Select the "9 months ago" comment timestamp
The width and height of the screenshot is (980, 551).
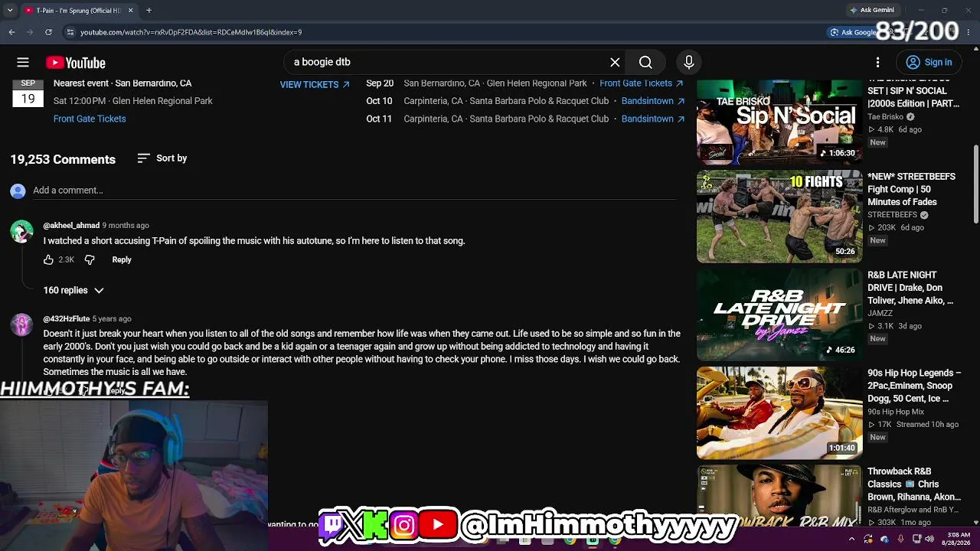[126, 225]
